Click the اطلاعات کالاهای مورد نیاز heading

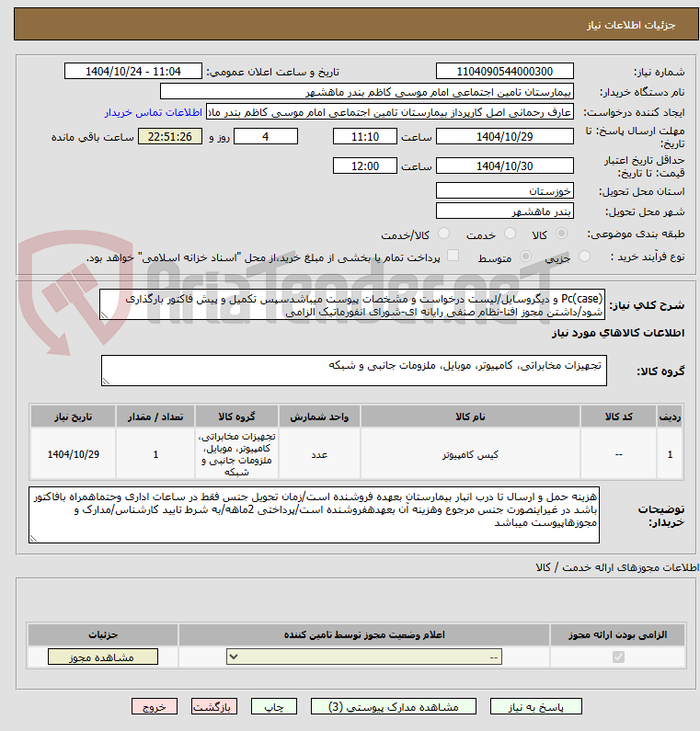[618, 333]
